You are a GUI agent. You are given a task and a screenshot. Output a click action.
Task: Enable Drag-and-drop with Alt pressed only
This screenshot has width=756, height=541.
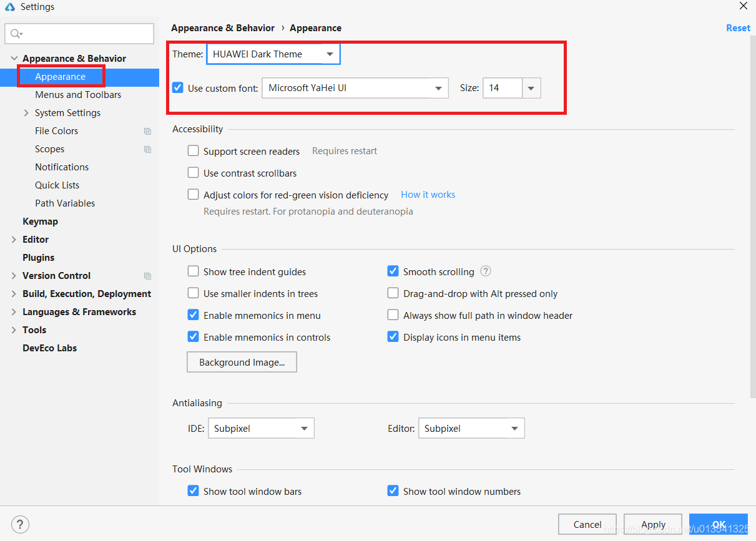[x=393, y=293]
